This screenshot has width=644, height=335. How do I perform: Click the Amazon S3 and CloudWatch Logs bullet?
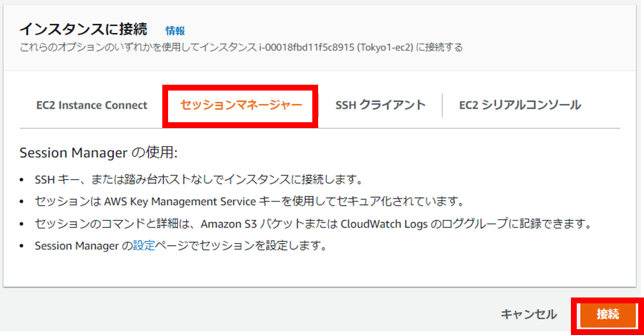pyautogui.click(x=314, y=224)
